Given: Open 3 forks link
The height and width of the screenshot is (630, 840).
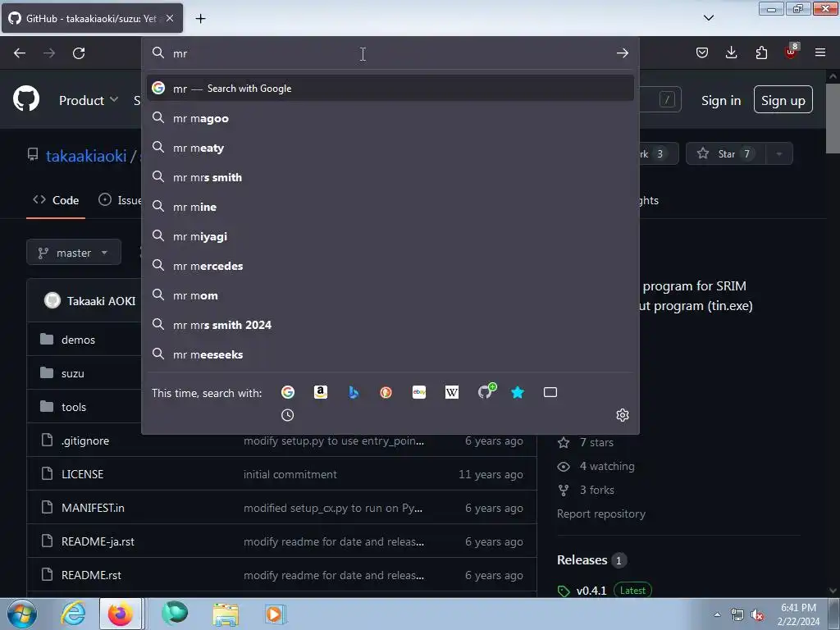Looking at the screenshot, I should pos(586,490).
